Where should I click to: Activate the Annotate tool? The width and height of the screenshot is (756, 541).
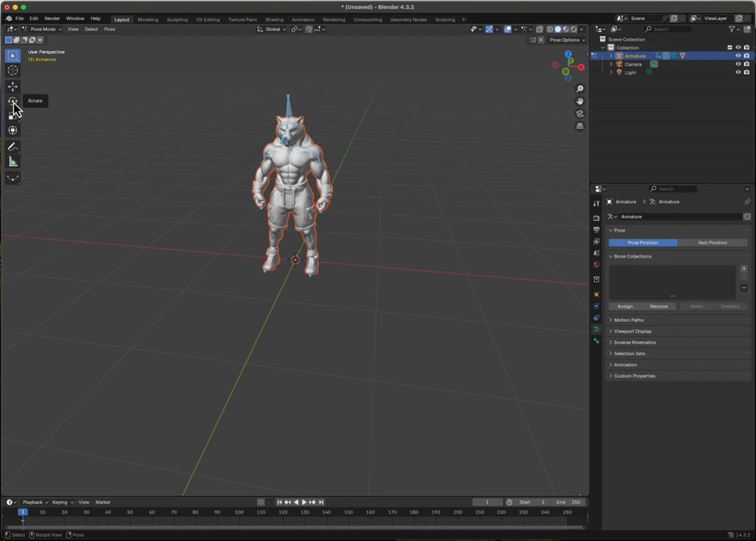click(12, 146)
